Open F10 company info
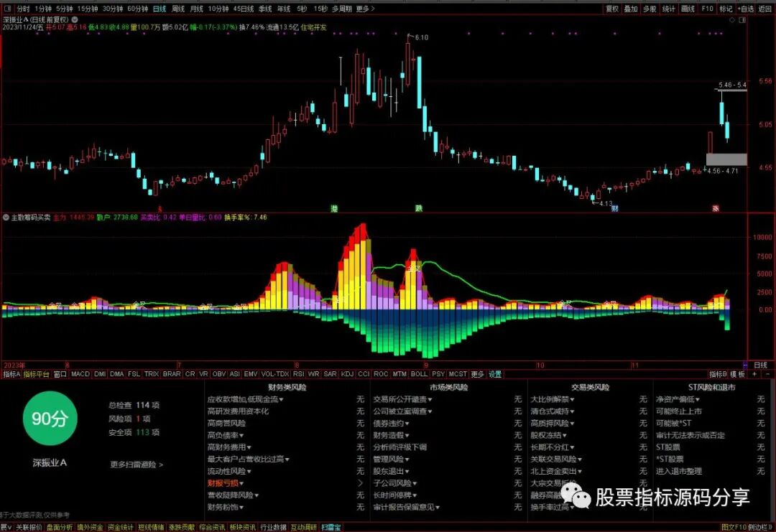Screen dimensions: 776x532 point(707,9)
